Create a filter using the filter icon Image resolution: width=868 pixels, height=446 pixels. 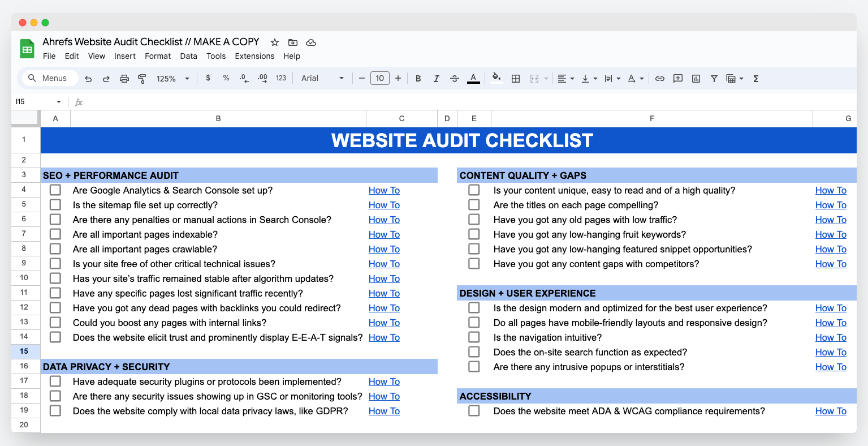coord(714,78)
